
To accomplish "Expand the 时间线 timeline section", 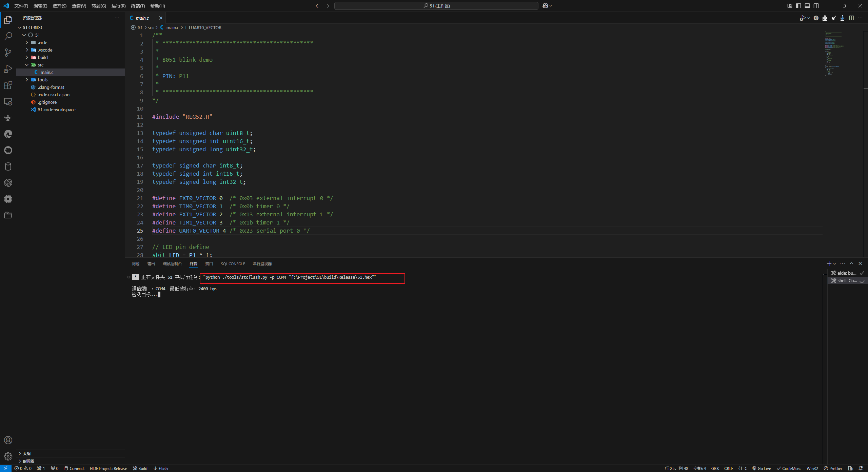I will point(71,461).
